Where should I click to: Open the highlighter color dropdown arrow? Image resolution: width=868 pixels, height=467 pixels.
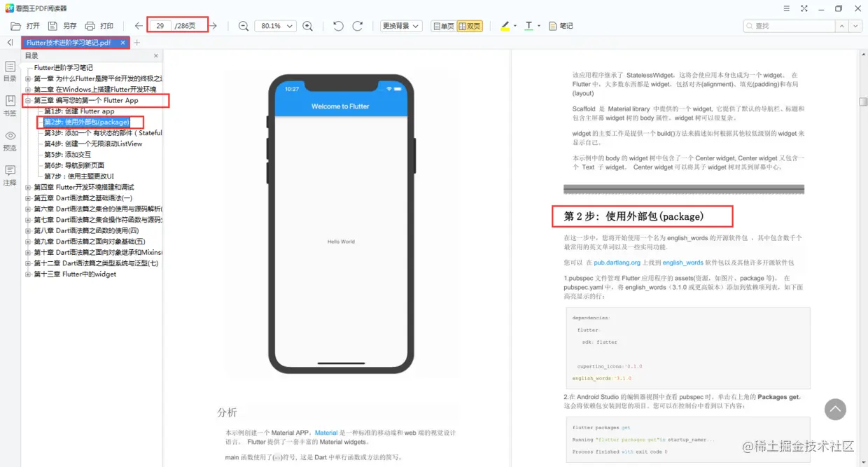point(515,26)
